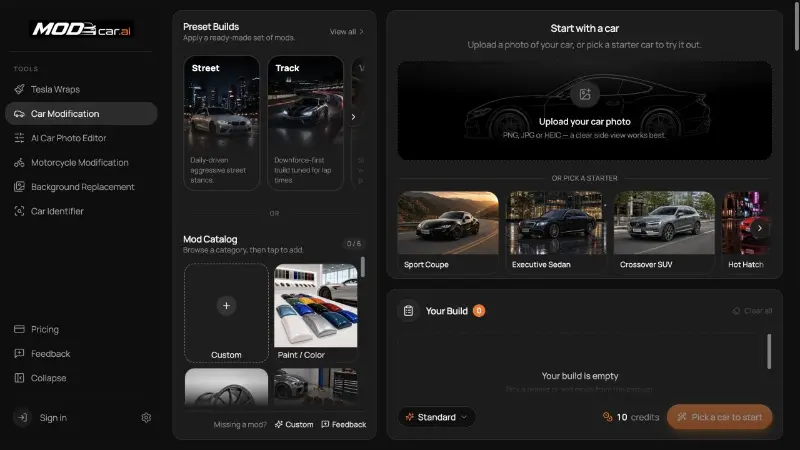Click the Car Modification car icon

pyautogui.click(x=19, y=114)
